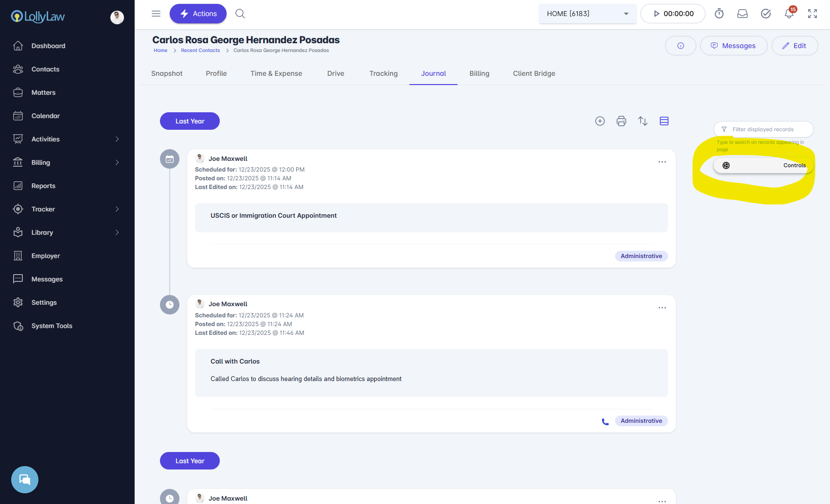Image resolution: width=830 pixels, height=504 pixels.
Task: Toggle the hamburger sidebar menu
Action: pos(156,14)
